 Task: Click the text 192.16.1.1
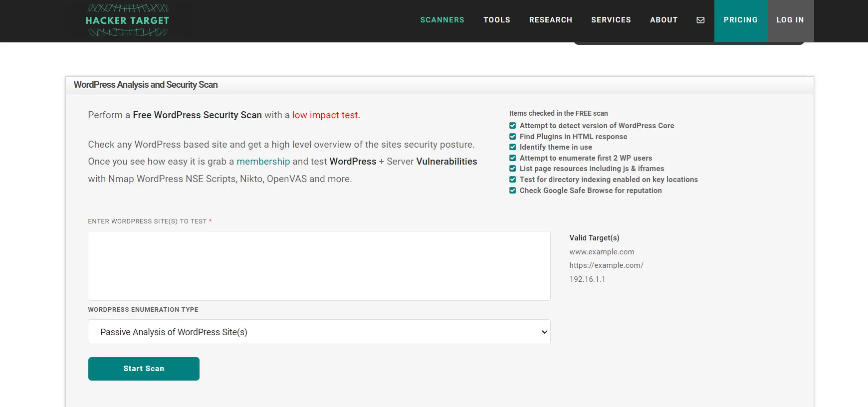[587, 279]
